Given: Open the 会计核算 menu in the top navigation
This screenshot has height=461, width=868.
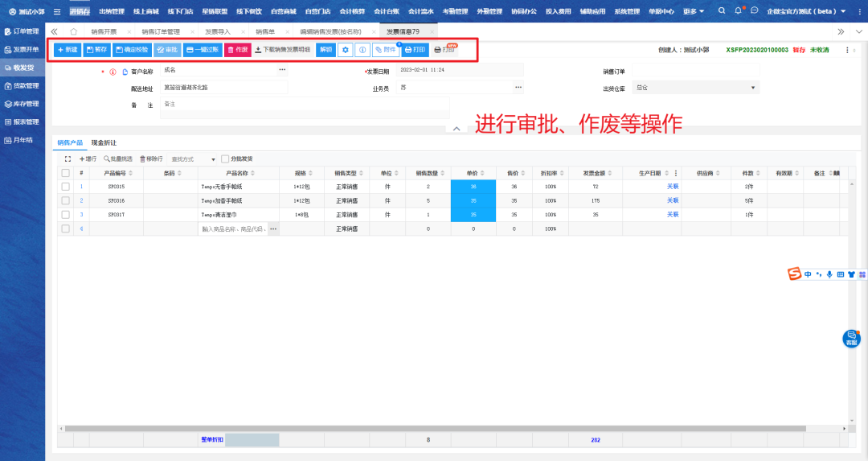Looking at the screenshot, I should coord(351,11).
